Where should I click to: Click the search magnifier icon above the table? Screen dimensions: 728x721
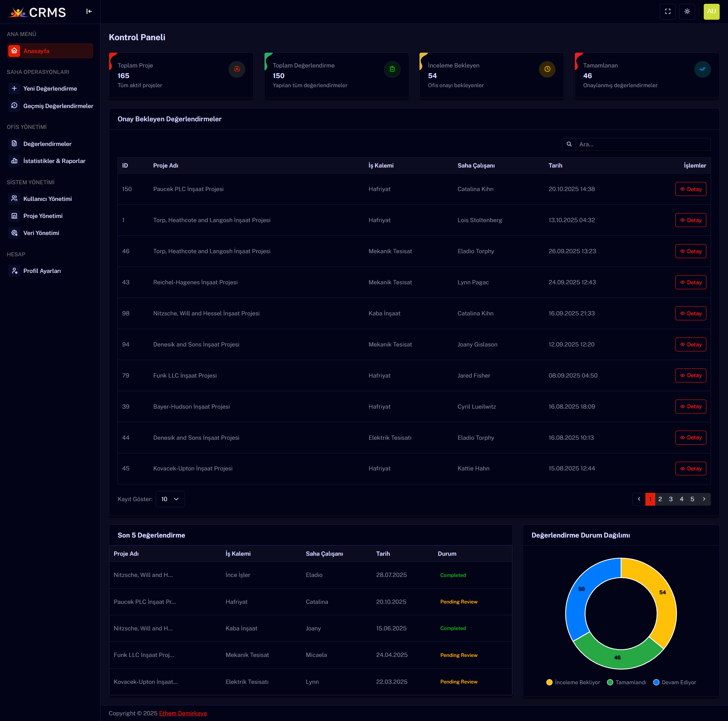click(569, 144)
